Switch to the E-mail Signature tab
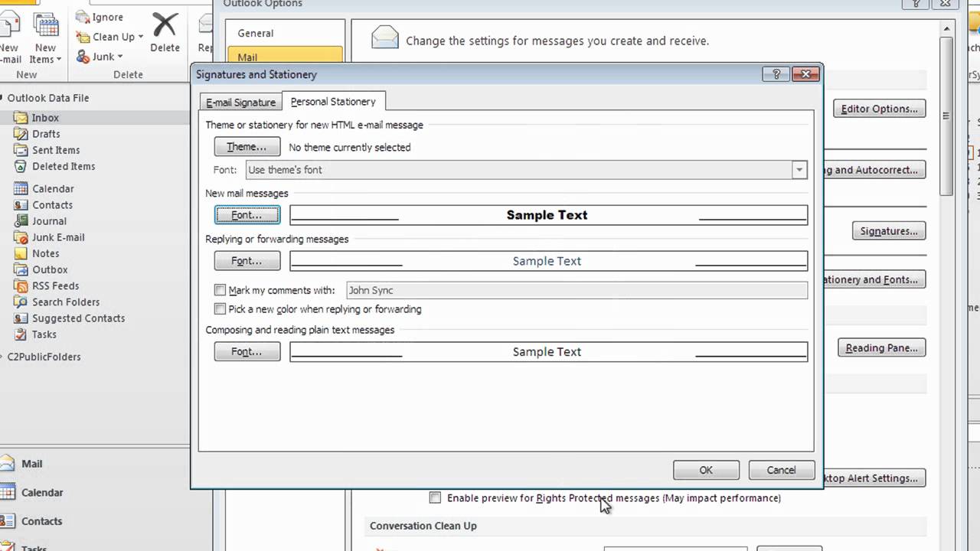The height and width of the screenshot is (551, 980). pos(240,103)
